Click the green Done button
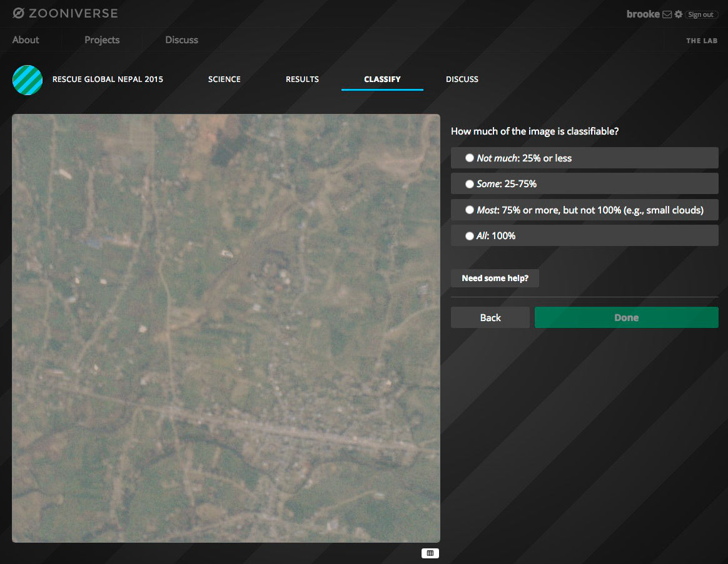Screen dimensions: 728x564 626,317
